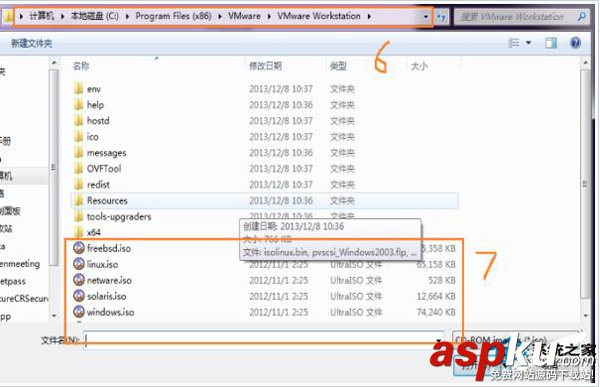Click the refresh icon beside the address bar

(x=441, y=17)
